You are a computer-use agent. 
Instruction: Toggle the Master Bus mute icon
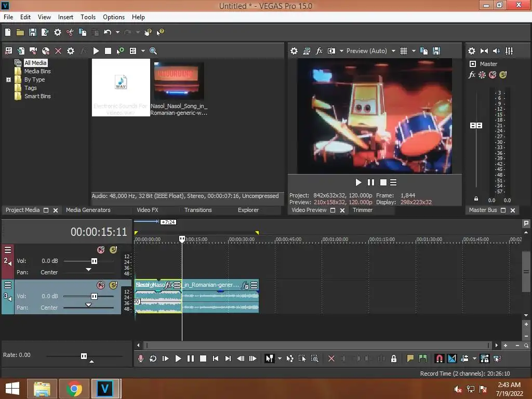pos(493,75)
